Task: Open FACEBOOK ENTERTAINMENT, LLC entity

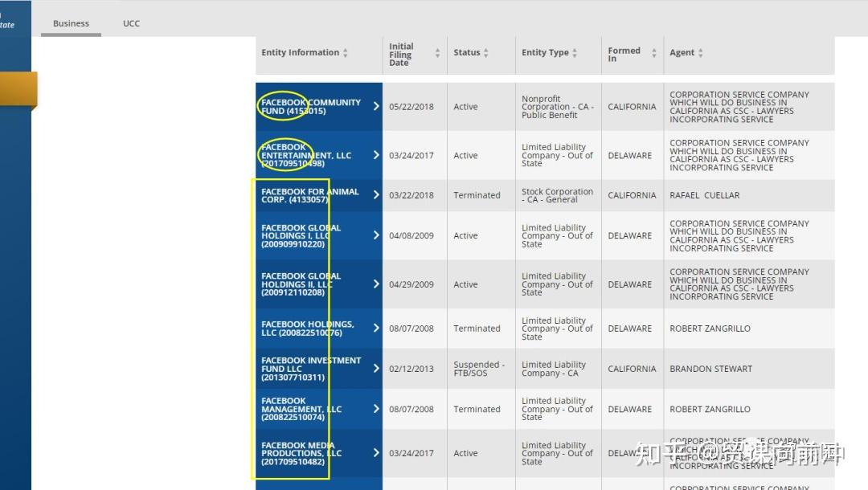Action: pyautogui.click(x=306, y=155)
